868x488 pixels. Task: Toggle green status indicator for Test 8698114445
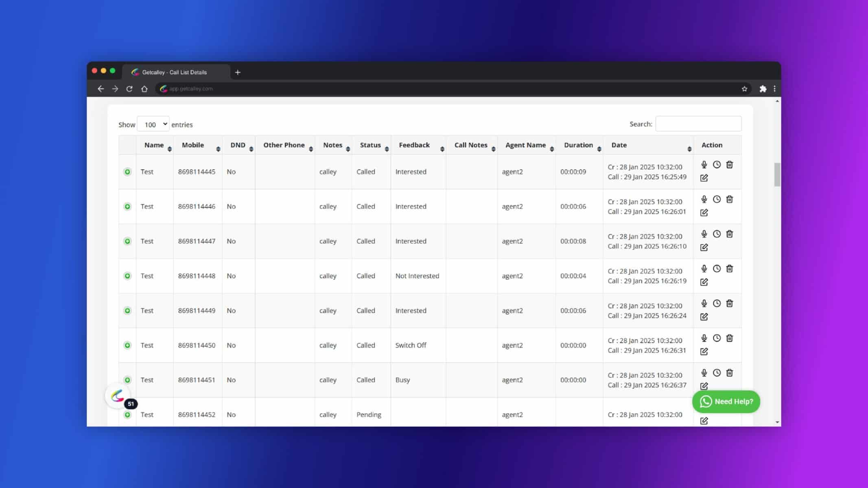pyautogui.click(x=127, y=172)
